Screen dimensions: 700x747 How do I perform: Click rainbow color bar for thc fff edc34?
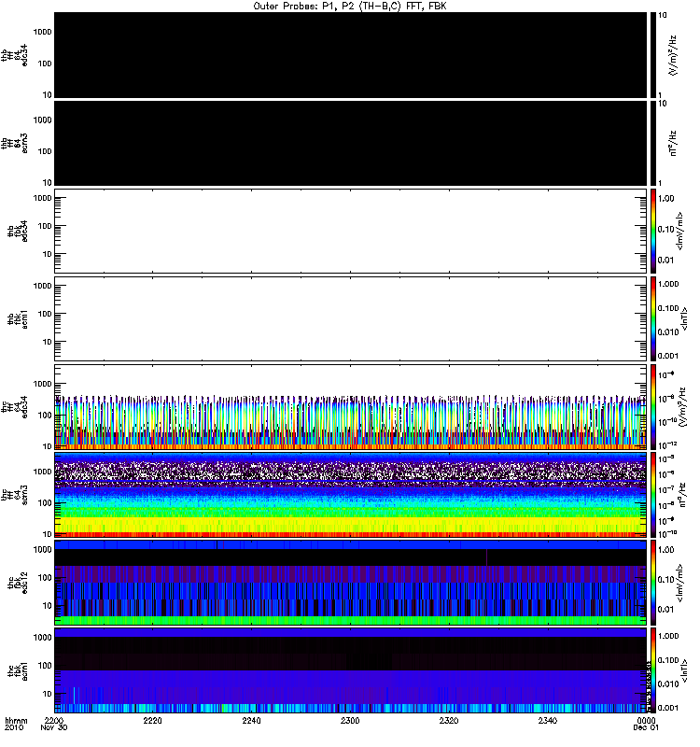(652, 407)
